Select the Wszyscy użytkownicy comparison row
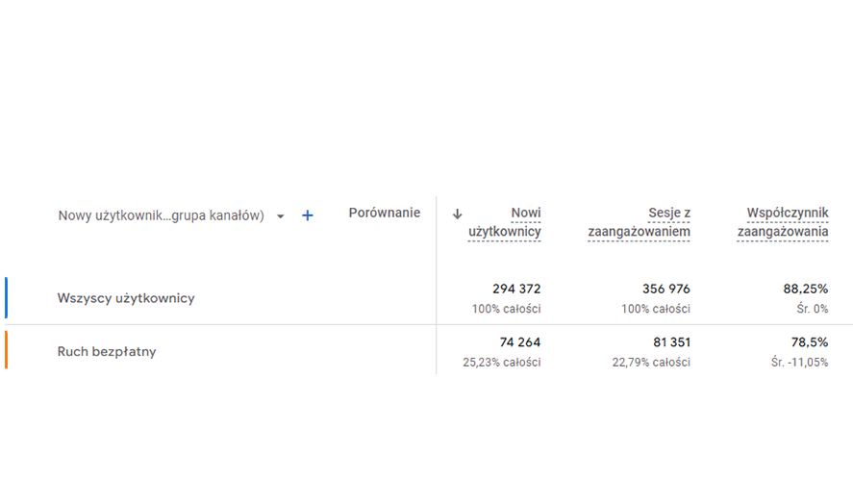 pos(126,298)
